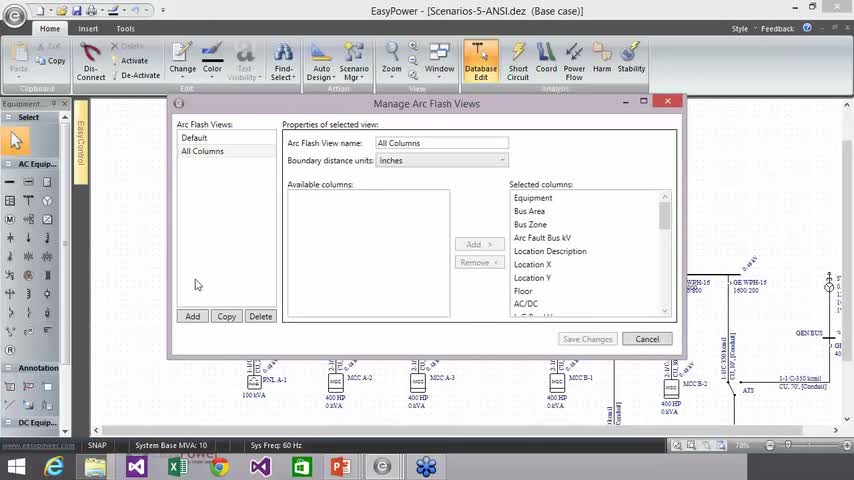Open PowerPoint from the taskbar
Screen dimensions: 854x480
[x=340, y=467]
